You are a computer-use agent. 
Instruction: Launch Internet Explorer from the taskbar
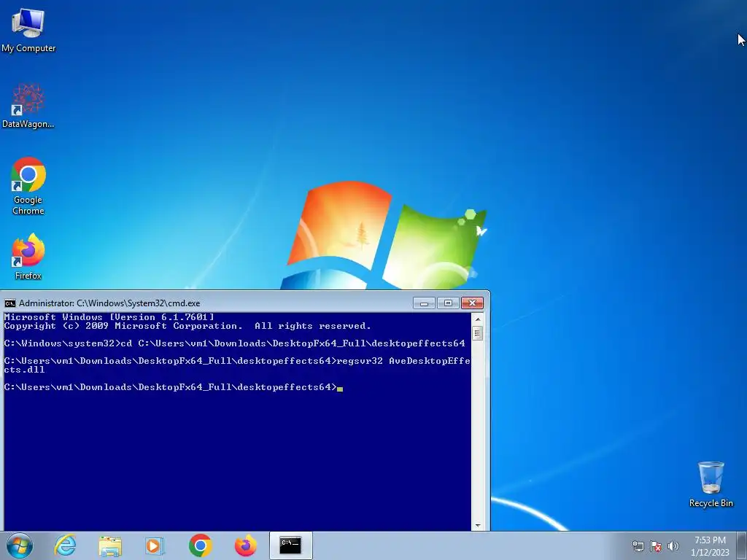coord(65,545)
